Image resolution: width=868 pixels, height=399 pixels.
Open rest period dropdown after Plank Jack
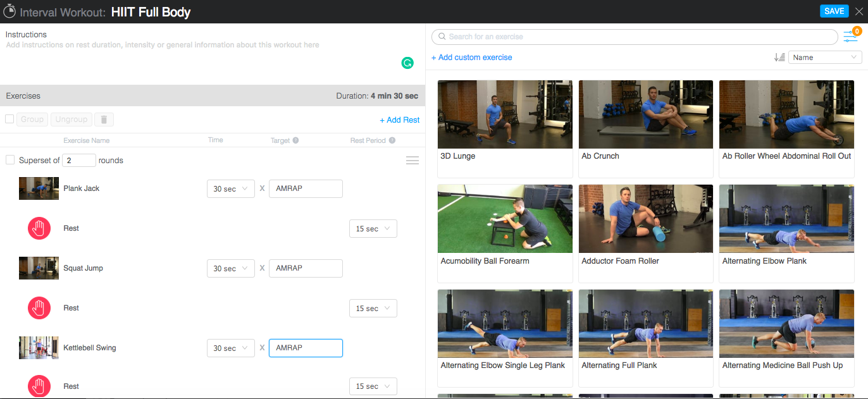373,229
